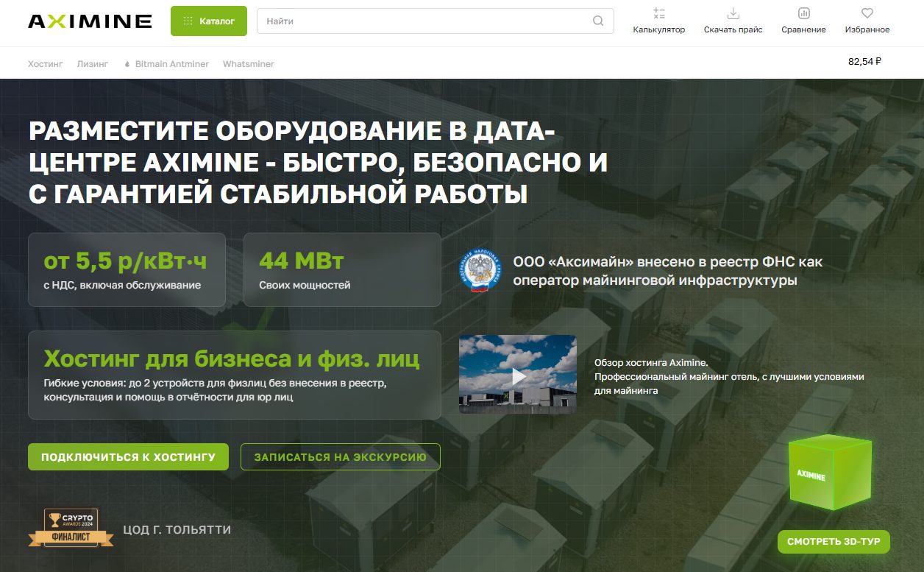The image size is (924, 572).
Task: Click 'Обзор хостинга Aximine.' text
Action: pyautogui.click(x=651, y=362)
